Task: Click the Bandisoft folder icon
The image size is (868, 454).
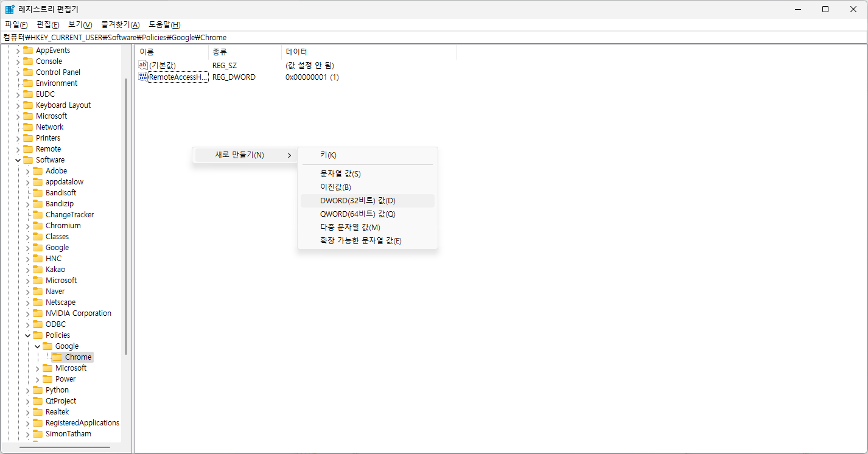Action: [38, 193]
